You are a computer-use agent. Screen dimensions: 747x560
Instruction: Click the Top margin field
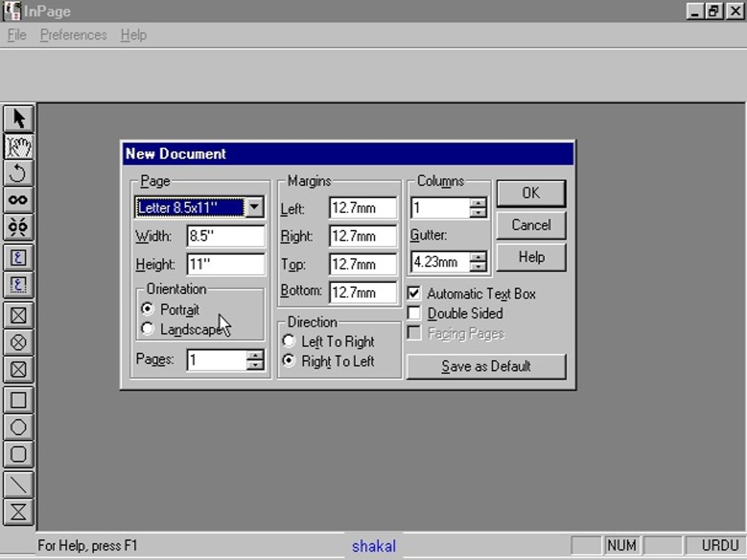(x=363, y=264)
